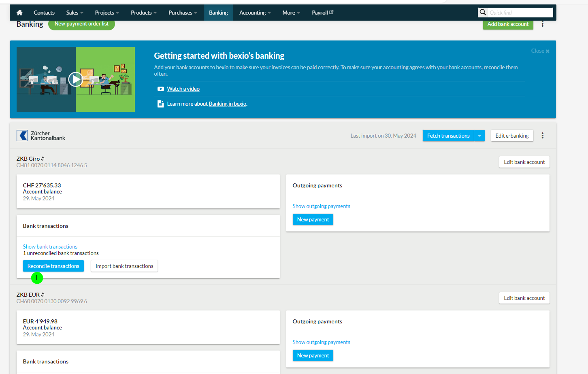Open the Banking in bexio link
The image size is (588, 374).
tap(228, 104)
